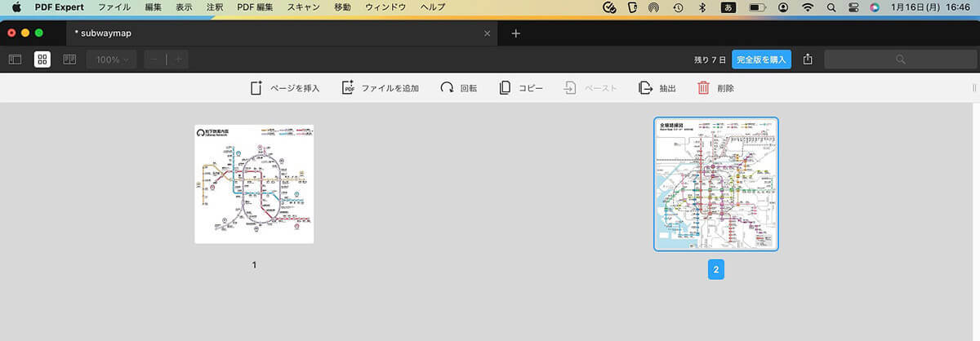Screen dimensions: 980x341
Task: Select the subwaymap document tab
Action: pyautogui.click(x=282, y=33)
